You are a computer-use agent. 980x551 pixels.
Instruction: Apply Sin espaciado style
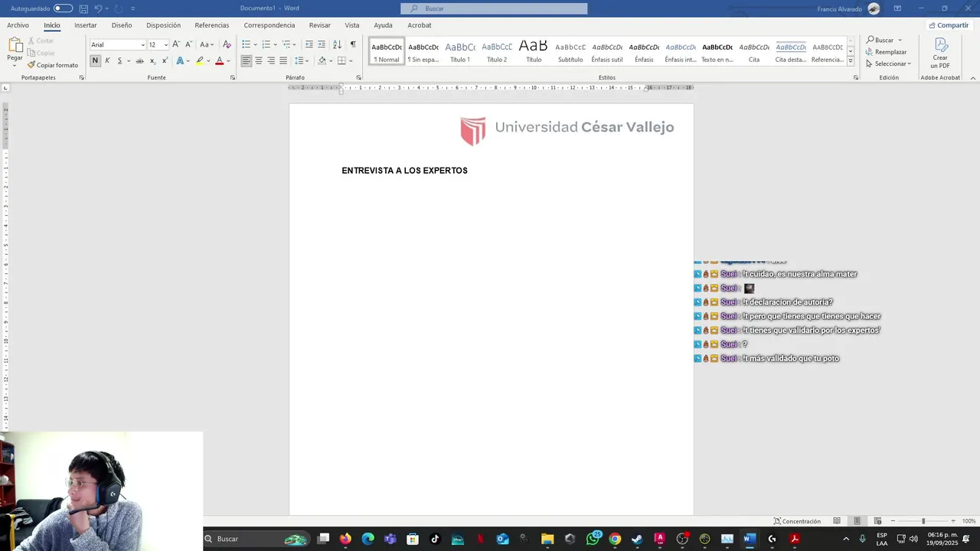pyautogui.click(x=423, y=51)
